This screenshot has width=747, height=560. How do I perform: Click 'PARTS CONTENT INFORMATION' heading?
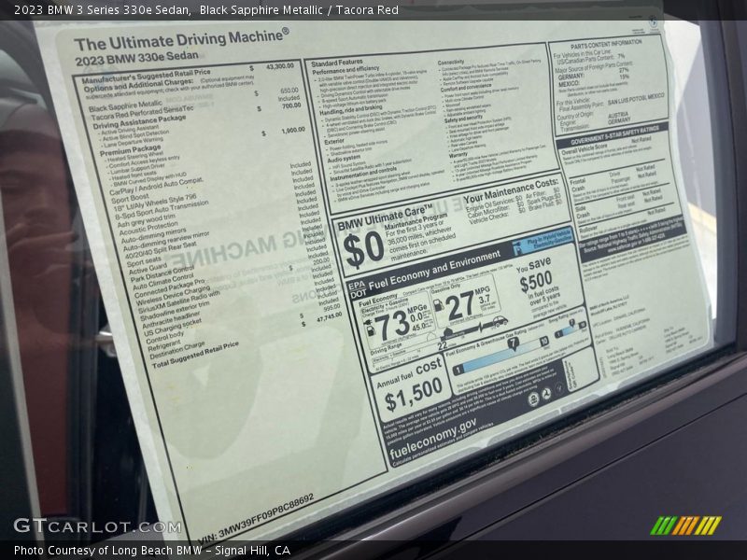(605, 44)
